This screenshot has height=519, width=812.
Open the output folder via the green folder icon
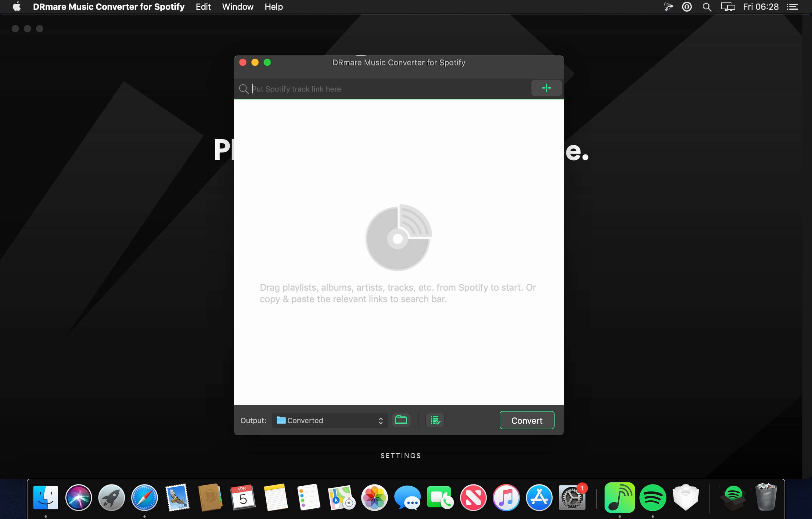tap(401, 420)
